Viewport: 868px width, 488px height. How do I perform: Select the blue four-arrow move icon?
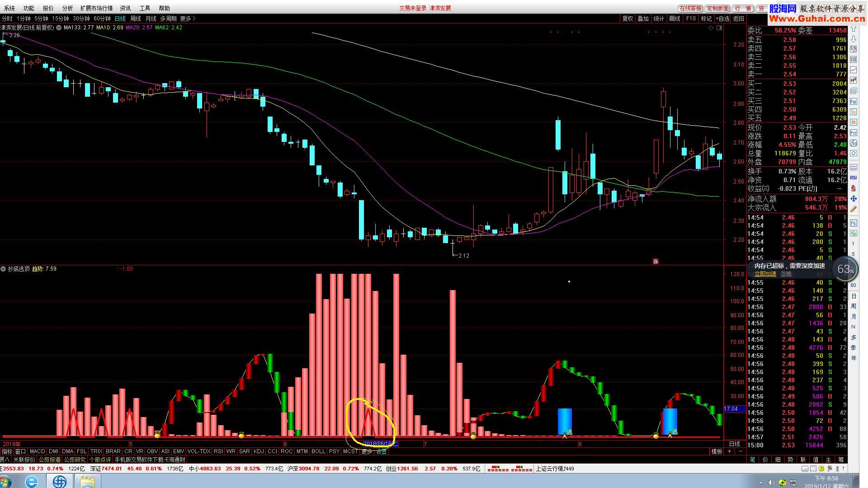click(853, 199)
